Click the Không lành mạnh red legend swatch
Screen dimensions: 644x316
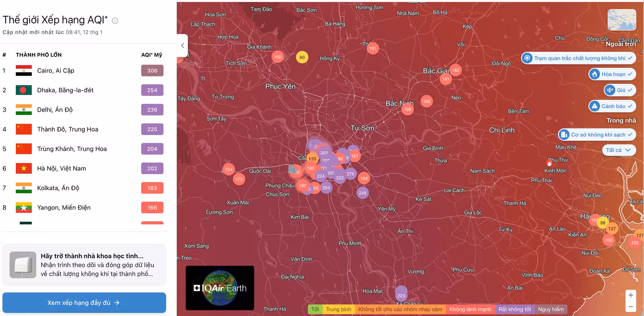point(470,309)
